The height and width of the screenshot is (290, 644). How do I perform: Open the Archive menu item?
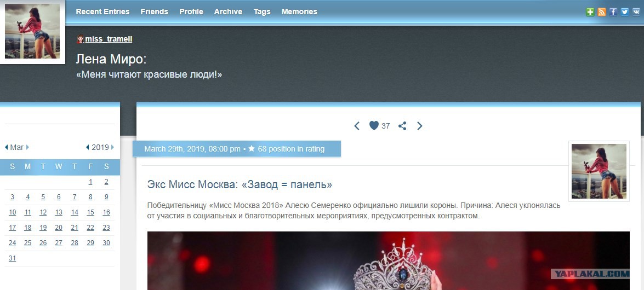pos(228,12)
